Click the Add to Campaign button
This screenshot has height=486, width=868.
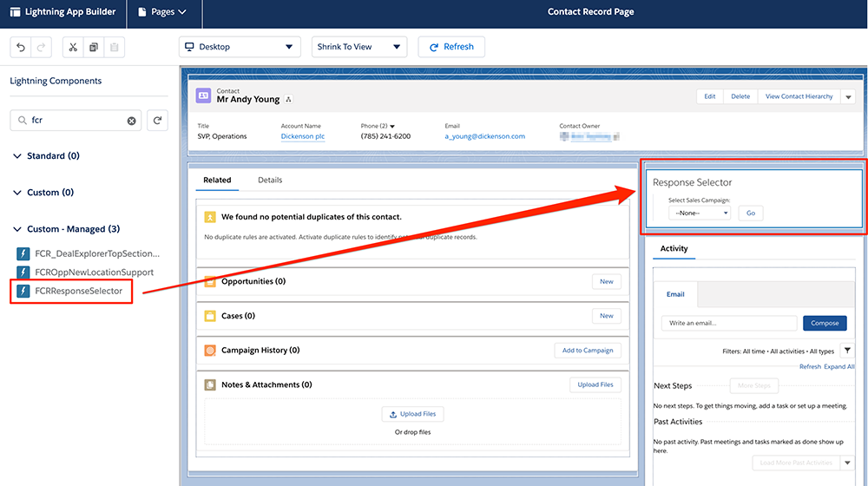point(588,351)
